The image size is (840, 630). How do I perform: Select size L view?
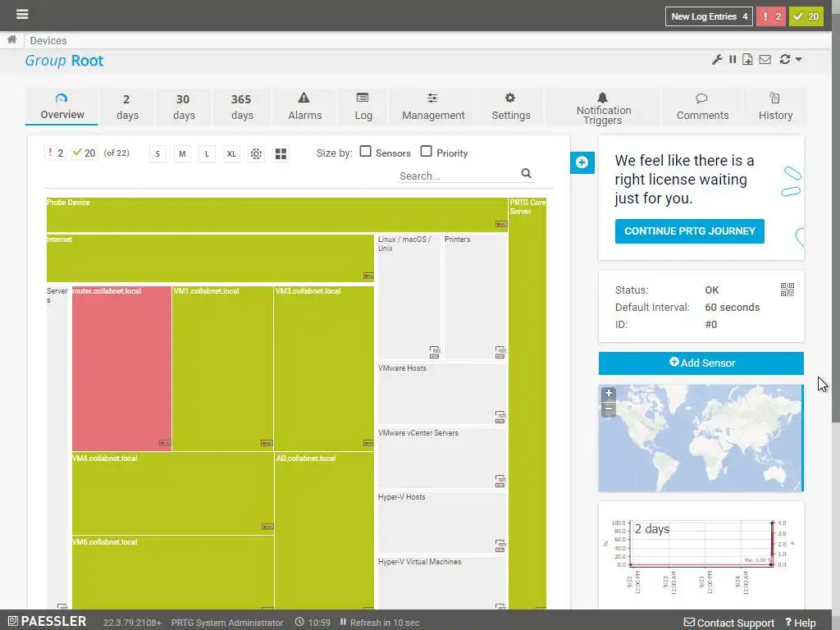[207, 154]
